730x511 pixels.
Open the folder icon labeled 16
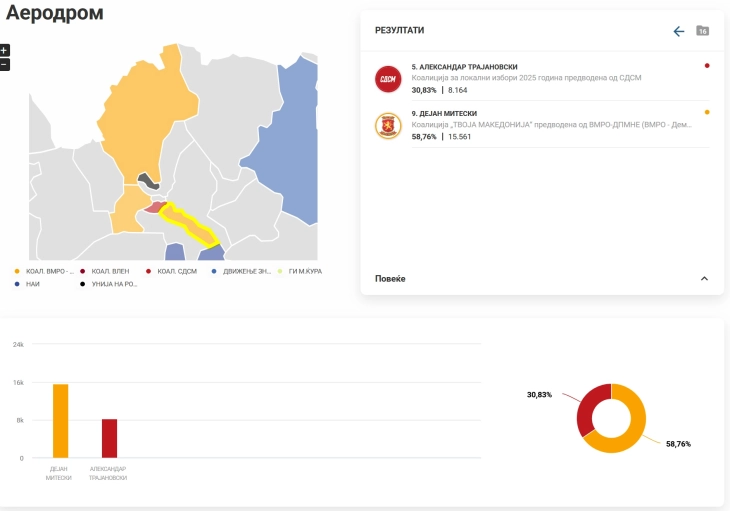point(702,31)
